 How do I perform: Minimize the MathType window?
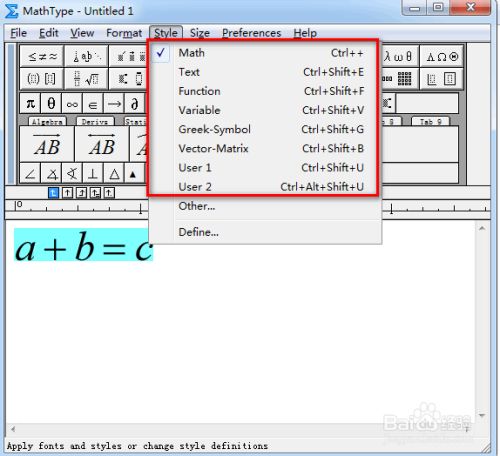(414, 7)
